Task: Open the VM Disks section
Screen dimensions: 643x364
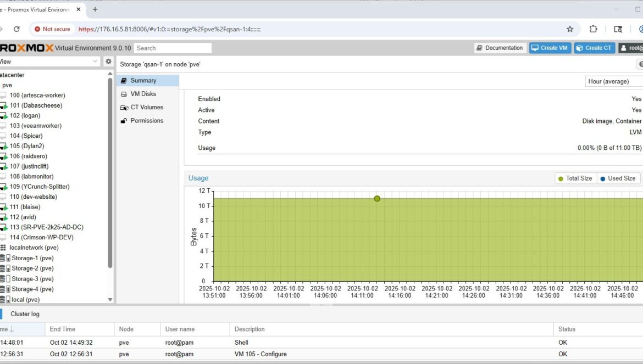Action: 143,94
